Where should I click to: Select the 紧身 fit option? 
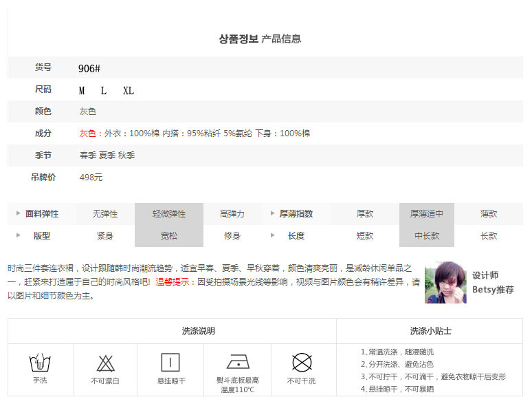pyautogui.click(x=105, y=235)
